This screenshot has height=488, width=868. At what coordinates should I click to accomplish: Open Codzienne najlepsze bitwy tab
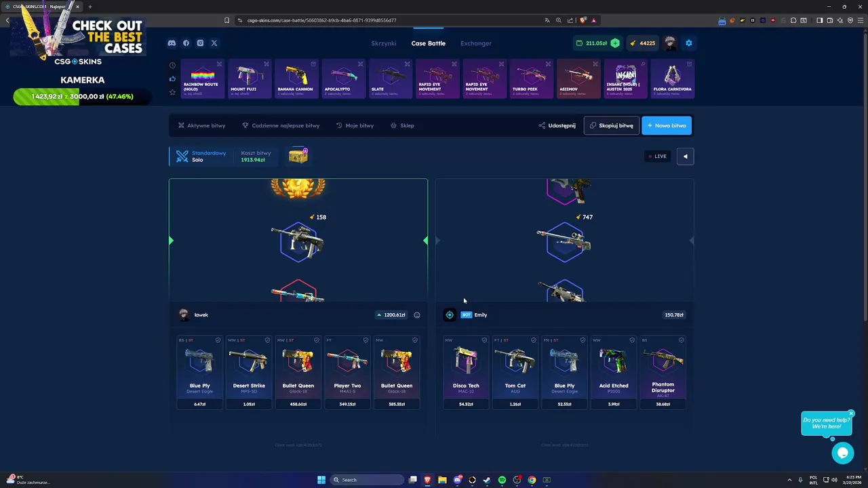click(x=281, y=125)
